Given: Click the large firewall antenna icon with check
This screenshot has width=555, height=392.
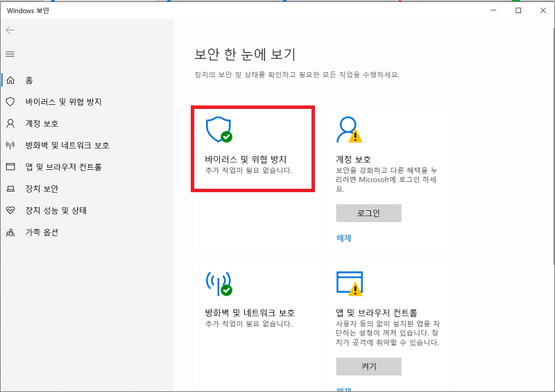Looking at the screenshot, I should [219, 283].
